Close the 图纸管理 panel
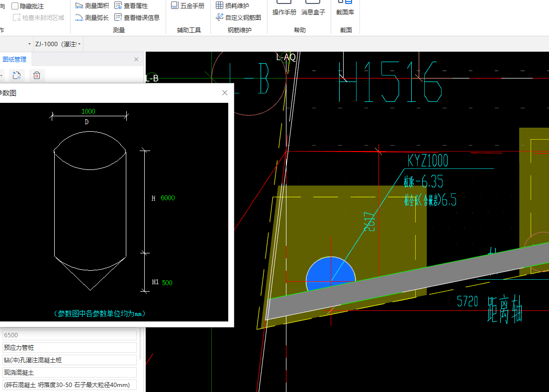 (136, 60)
